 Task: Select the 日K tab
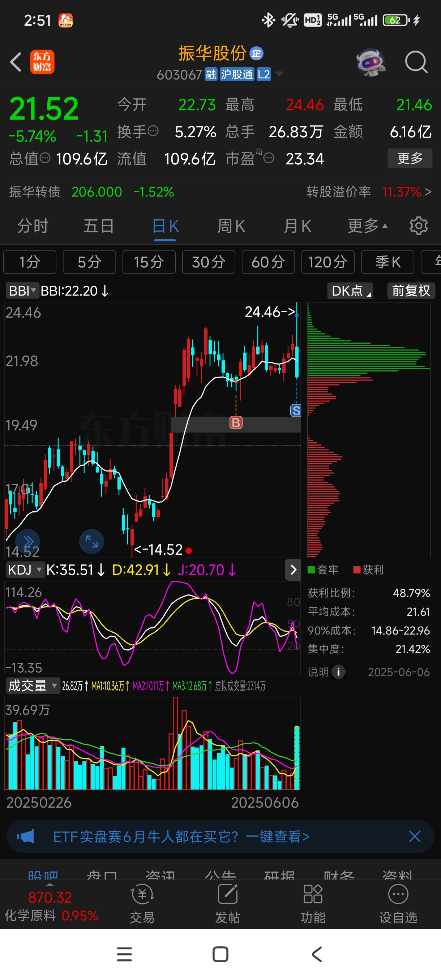pyautogui.click(x=165, y=226)
